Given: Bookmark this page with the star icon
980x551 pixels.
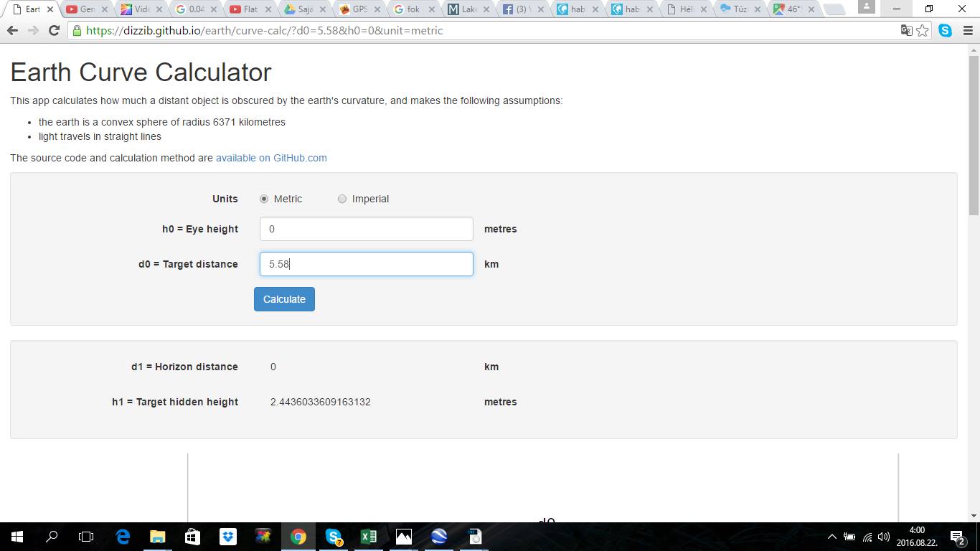Looking at the screenshot, I should (923, 31).
